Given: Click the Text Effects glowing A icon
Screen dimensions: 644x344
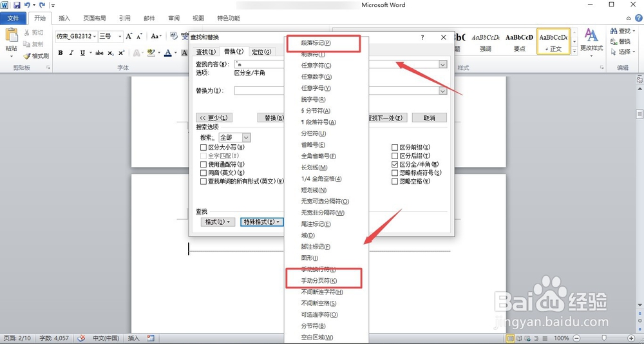Looking at the screenshot, I should coord(136,53).
